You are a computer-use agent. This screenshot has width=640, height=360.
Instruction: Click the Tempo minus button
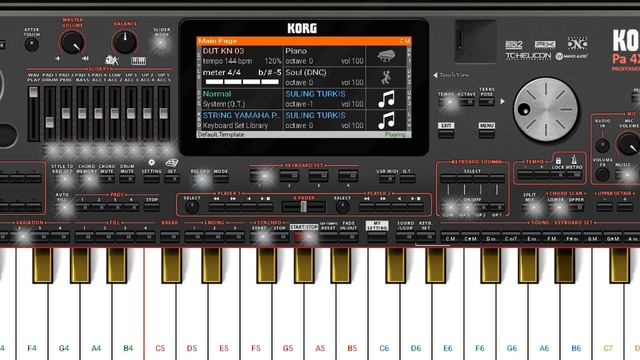click(525, 175)
